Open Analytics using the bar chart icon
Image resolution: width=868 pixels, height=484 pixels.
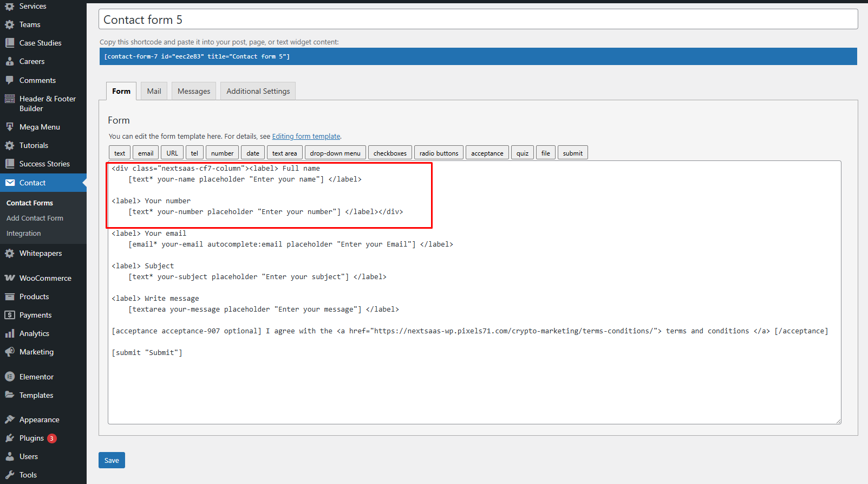(x=10, y=333)
